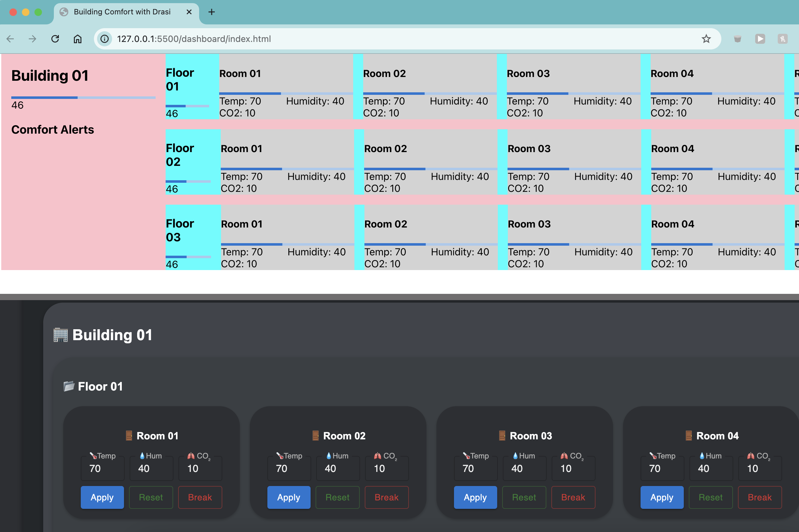
Task: Break the Room 04 comfort level
Action: (x=760, y=497)
